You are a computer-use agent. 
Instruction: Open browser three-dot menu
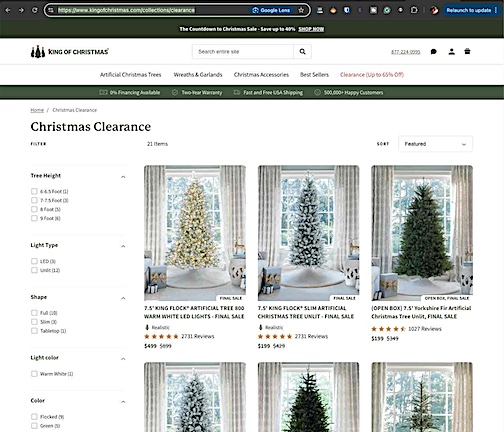[496, 10]
